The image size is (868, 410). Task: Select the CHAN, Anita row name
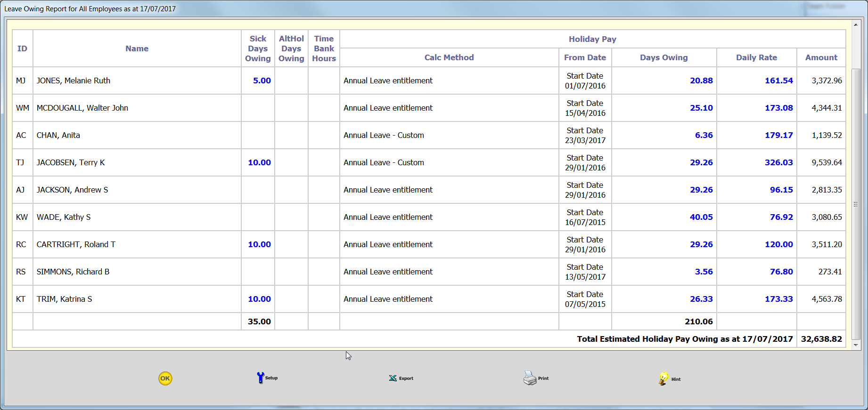(x=58, y=135)
